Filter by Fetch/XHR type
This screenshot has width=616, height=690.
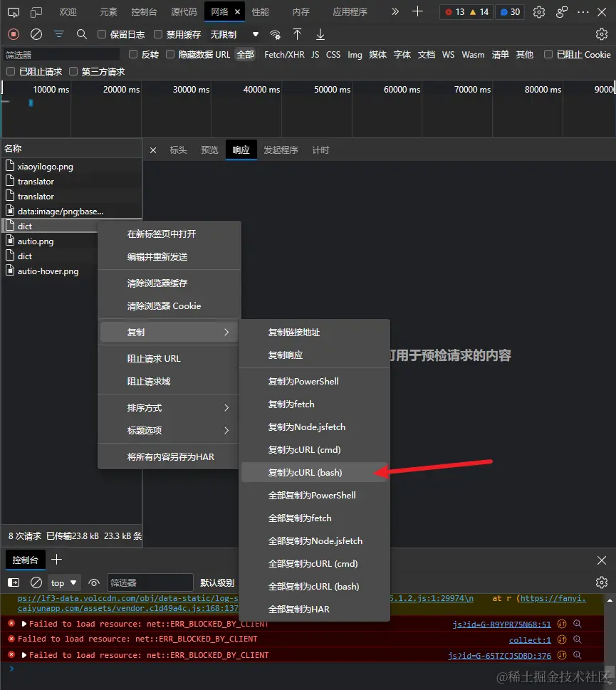point(284,55)
